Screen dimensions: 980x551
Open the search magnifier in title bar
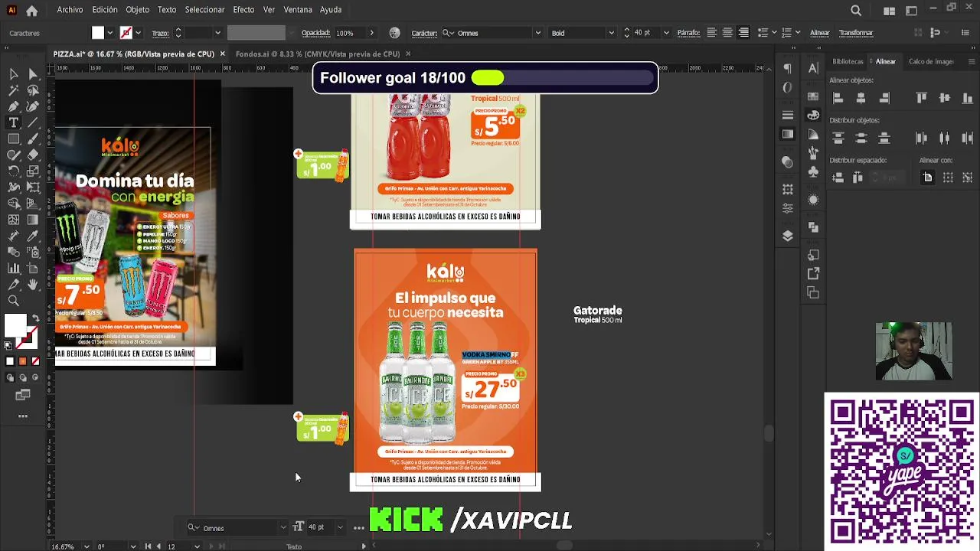pyautogui.click(x=856, y=11)
